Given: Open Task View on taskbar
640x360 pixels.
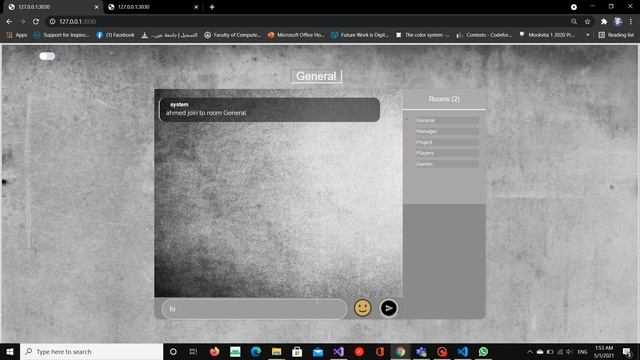Looking at the screenshot, I should [193, 351].
